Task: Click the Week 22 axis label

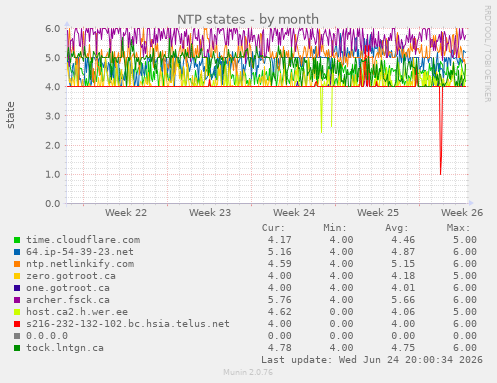Action: pos(126,213)
